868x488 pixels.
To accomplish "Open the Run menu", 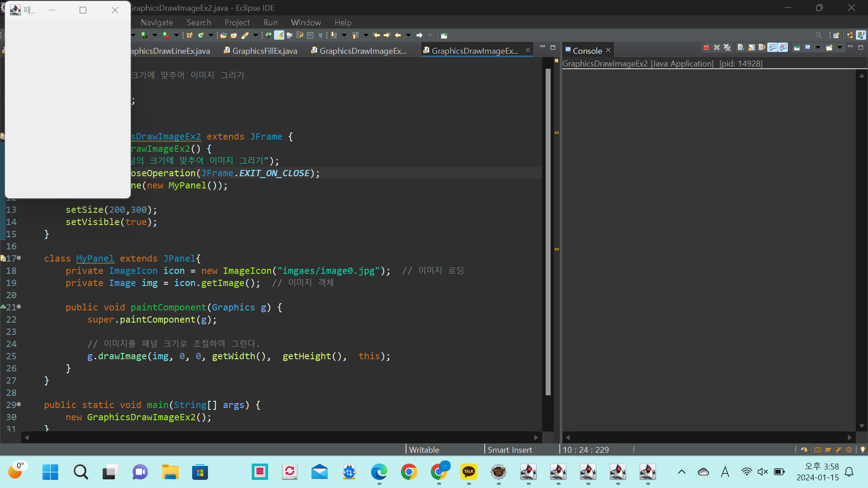I will pyautogui.click(x=270, y=22).
